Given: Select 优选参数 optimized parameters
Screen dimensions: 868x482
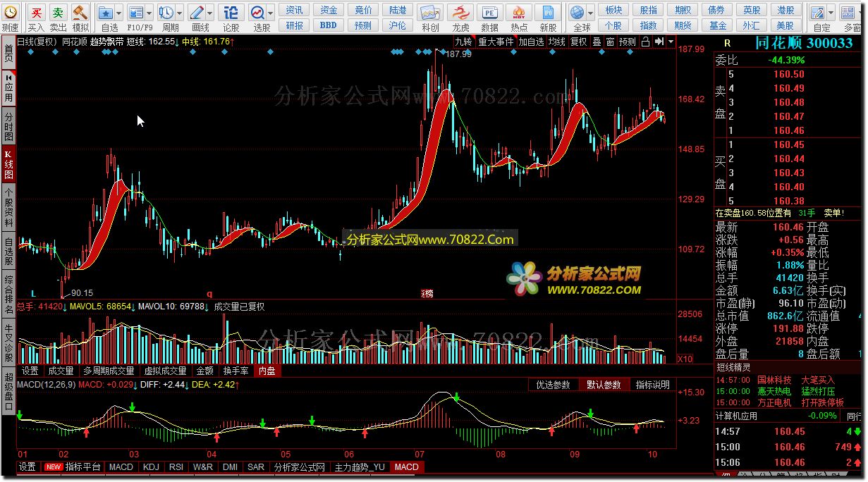Looking at the screenshot, I should pyautogui.click(x=554, y=385).
